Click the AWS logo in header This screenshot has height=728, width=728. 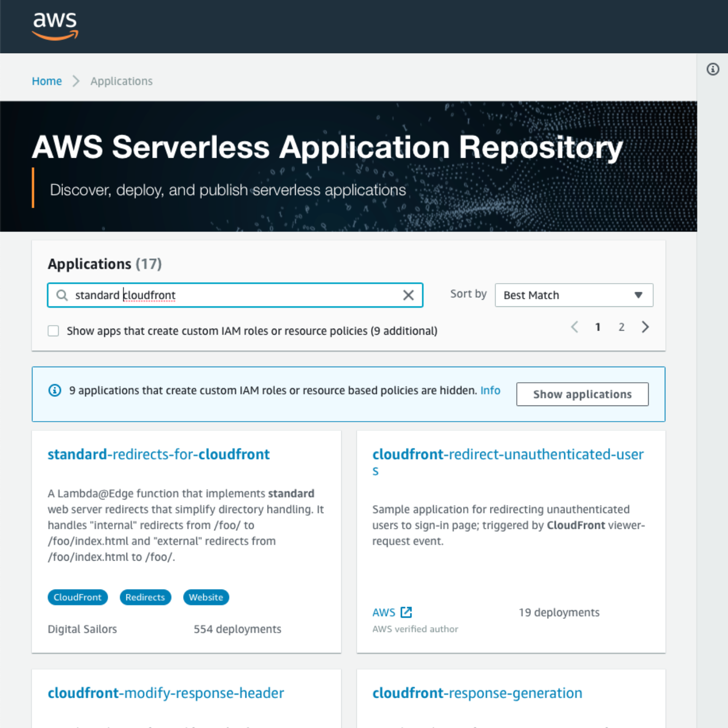55,26
